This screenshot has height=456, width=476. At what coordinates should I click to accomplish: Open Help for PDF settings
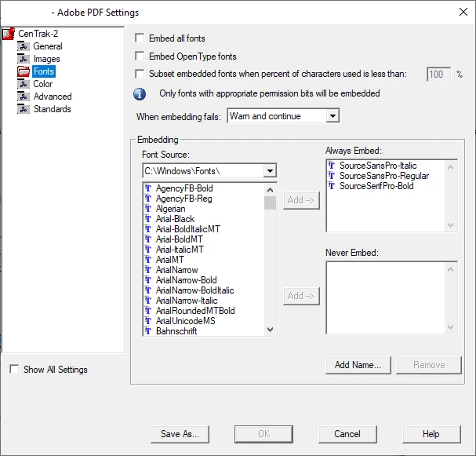pyautogui.click(x=431, y=434)
